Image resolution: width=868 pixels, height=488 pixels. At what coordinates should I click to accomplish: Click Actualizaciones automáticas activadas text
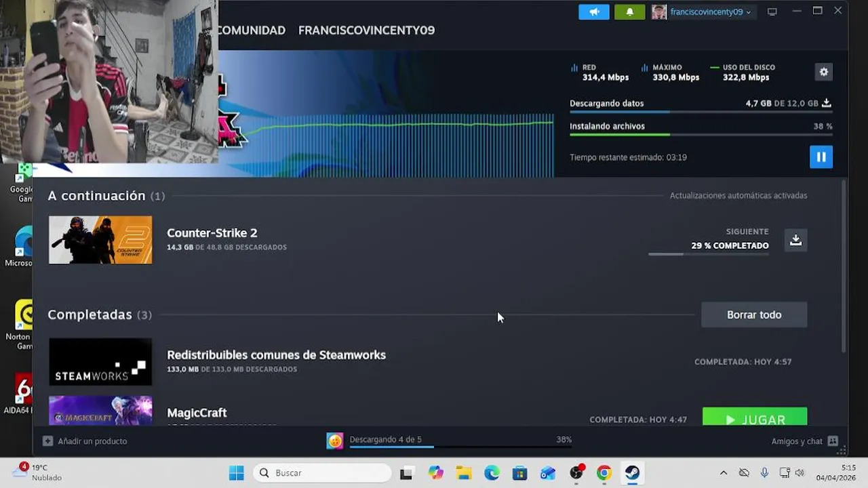(x=738, y=195)
